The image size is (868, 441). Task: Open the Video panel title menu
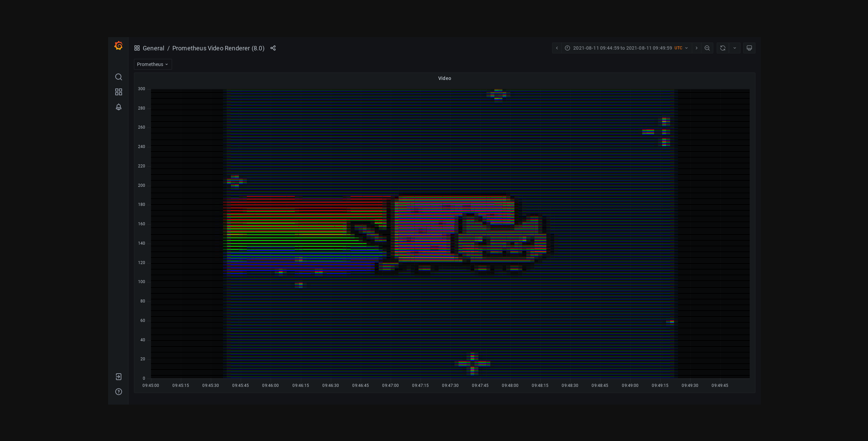pos(444,78)
